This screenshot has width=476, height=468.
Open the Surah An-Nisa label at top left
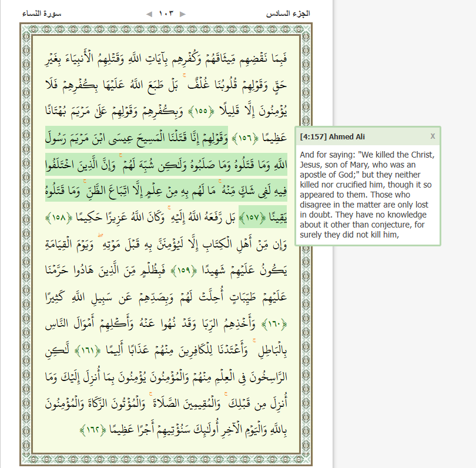pos(42,14)
